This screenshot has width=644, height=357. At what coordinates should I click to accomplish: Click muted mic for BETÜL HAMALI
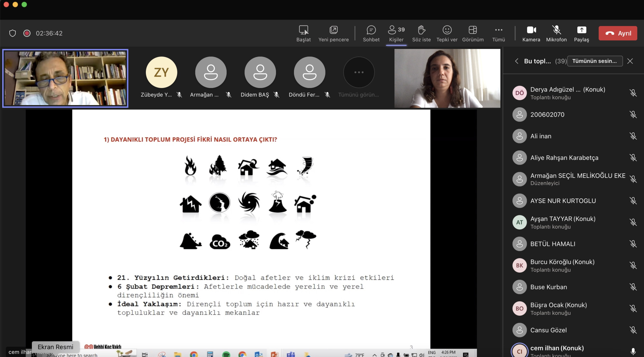(x=633, y=244)
